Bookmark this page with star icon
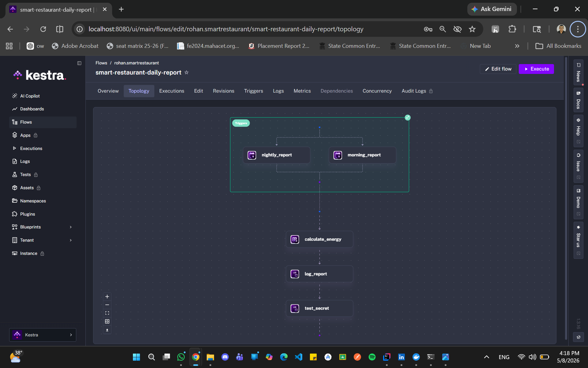 click(472, 29)
